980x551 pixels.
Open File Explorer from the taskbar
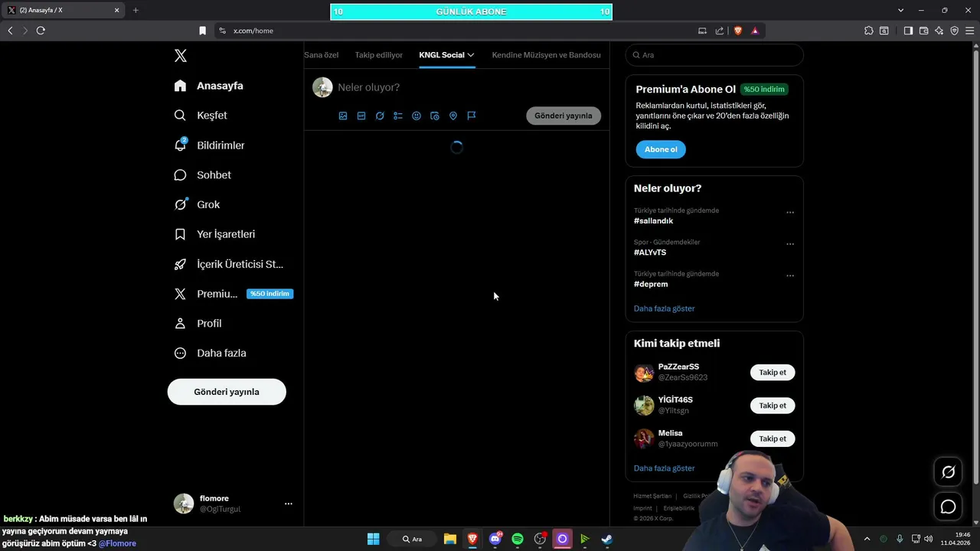tap(450, 539)
